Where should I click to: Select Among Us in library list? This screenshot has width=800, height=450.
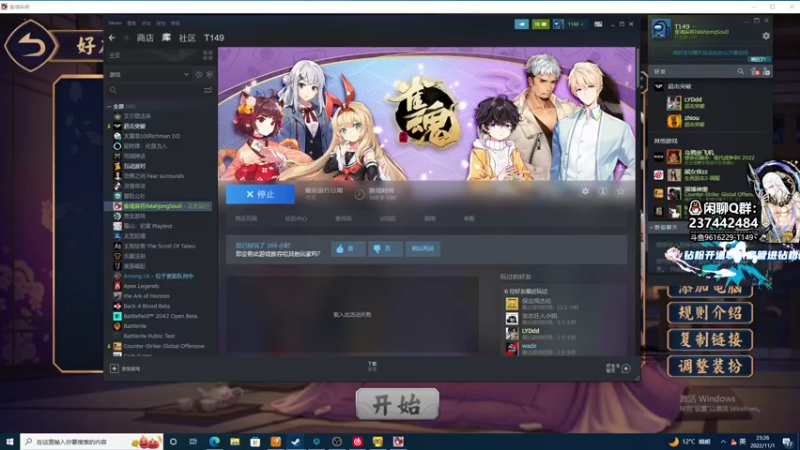point(158,276)
